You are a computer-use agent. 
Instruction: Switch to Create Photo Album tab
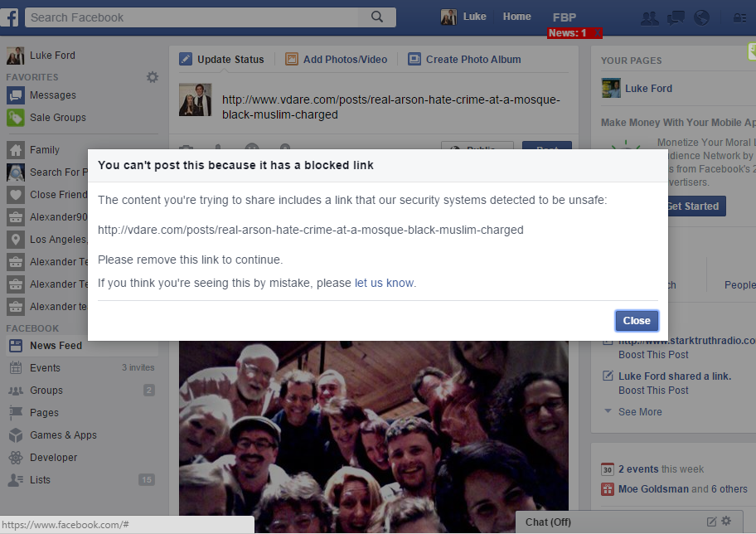[x=464, y=60]
